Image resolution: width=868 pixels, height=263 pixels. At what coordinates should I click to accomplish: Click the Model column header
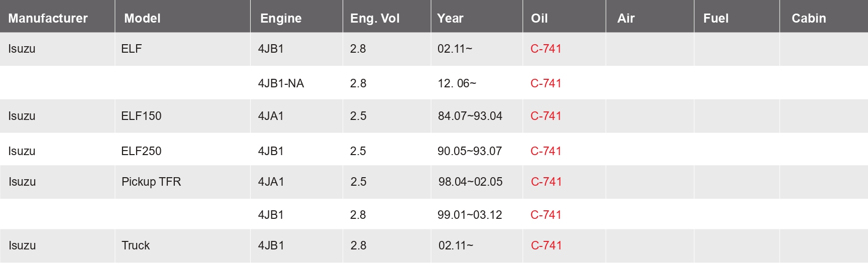pyautogui.click(x=142, y=19)
